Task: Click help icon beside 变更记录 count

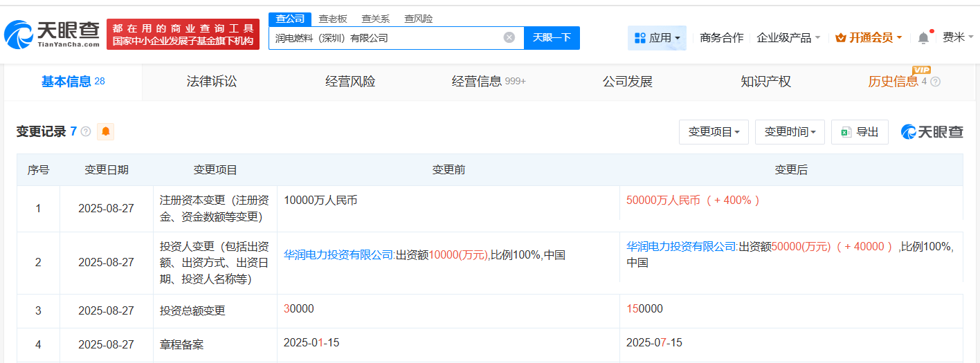Action: [86, 131]
